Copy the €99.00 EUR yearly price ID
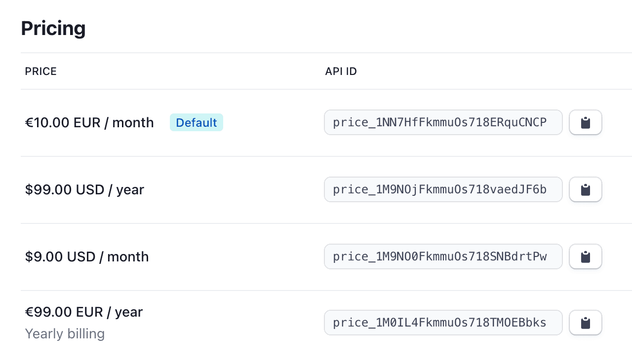 pyautogui.click(x=586, y=323)
